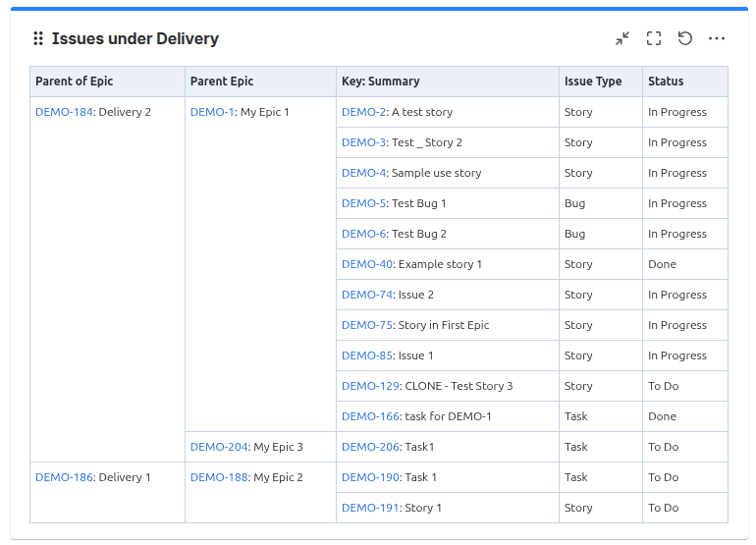Click the To Do status for DEMO-206

point(664,447)
